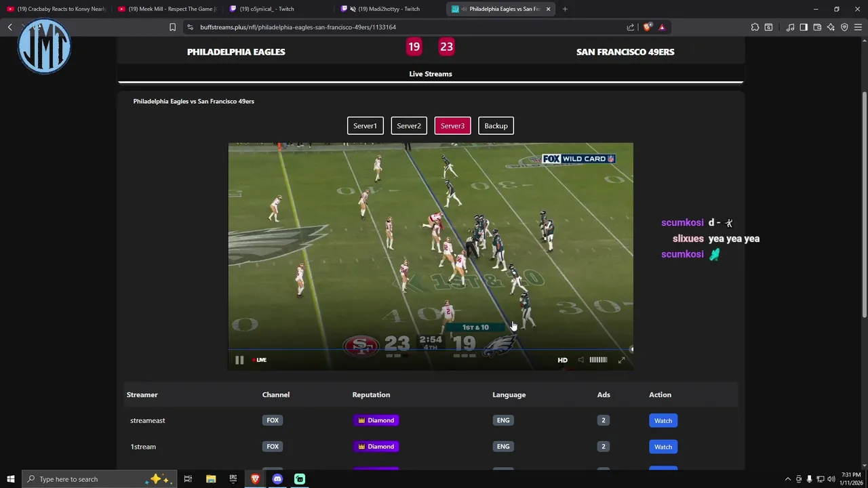Click the ads count badge for streameast
Image resolution: width=868 pixels, height=488 pixels.
[x=603, y=420]
